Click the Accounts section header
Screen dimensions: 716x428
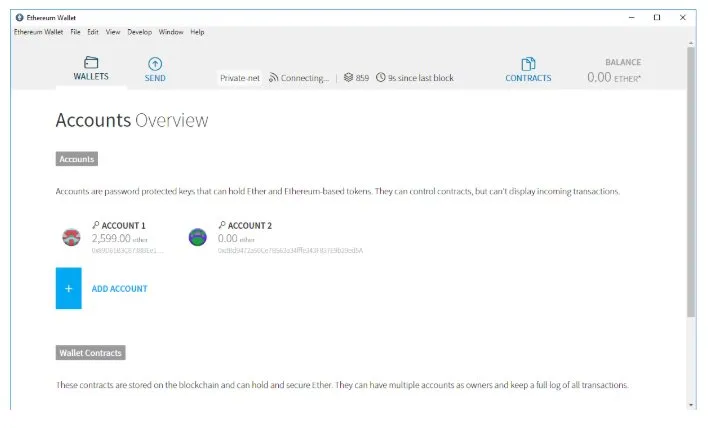click(x=77, y=159)
